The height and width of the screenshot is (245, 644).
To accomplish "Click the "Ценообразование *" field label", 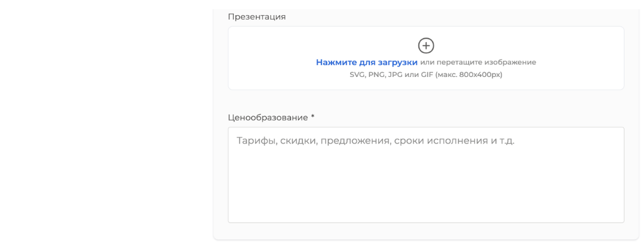I will pos(271,117).
